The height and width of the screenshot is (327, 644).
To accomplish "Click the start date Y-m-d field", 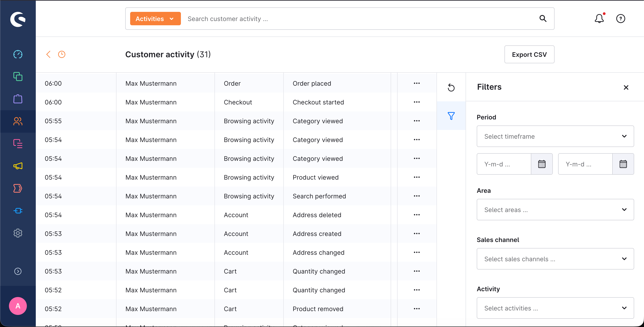I will [x=504, y=164].
